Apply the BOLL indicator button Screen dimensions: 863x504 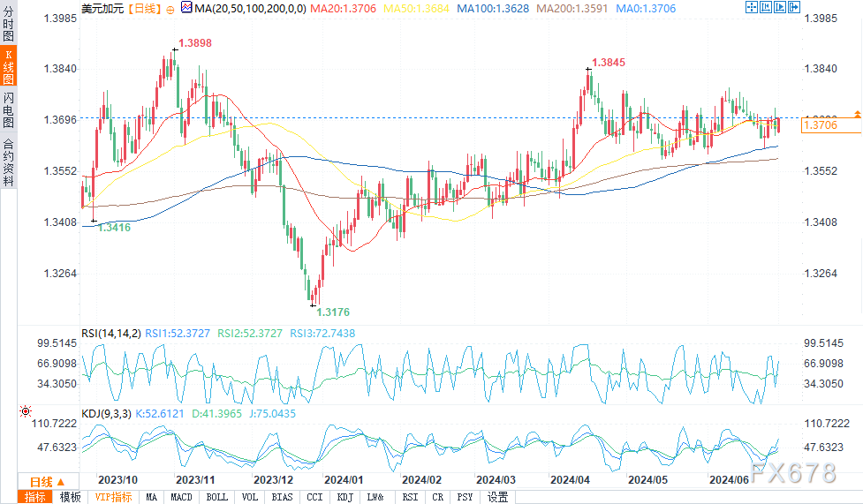point(216,497)
